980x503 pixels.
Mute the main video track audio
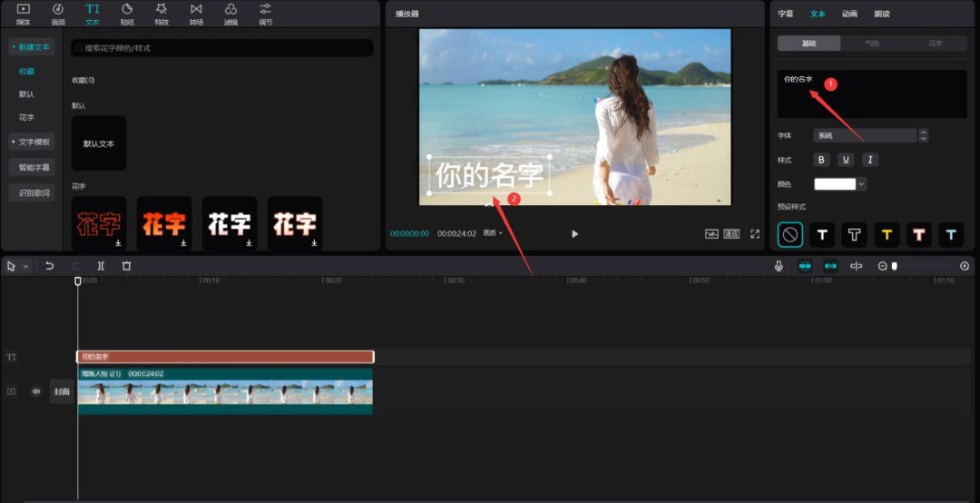click(36, 391)
